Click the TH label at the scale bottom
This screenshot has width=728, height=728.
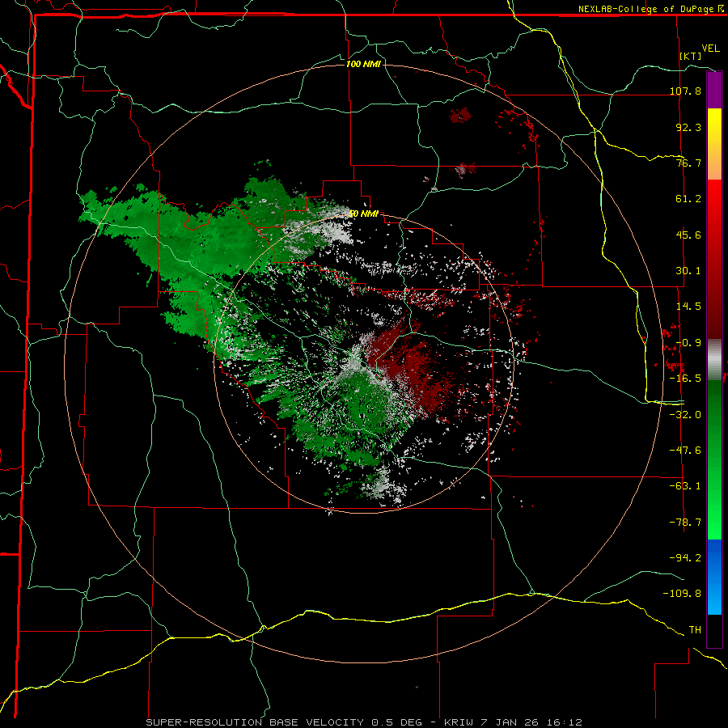point(695,629)
